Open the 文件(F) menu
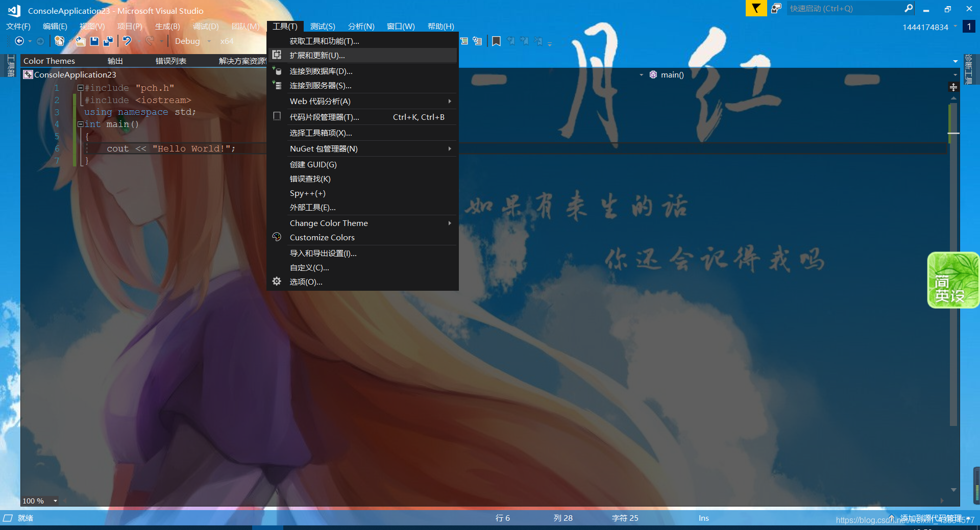 18,26
